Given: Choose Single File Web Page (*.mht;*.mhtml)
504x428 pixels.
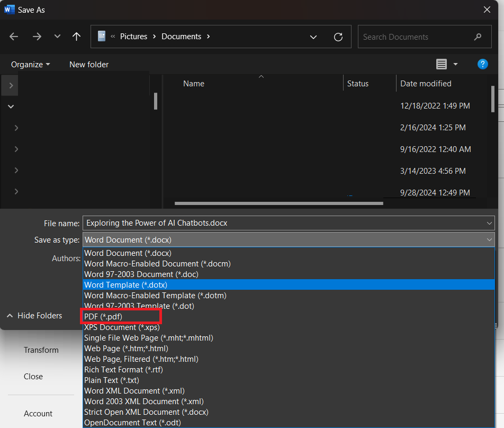Looking at the screenshot, I should click(289, 338).
